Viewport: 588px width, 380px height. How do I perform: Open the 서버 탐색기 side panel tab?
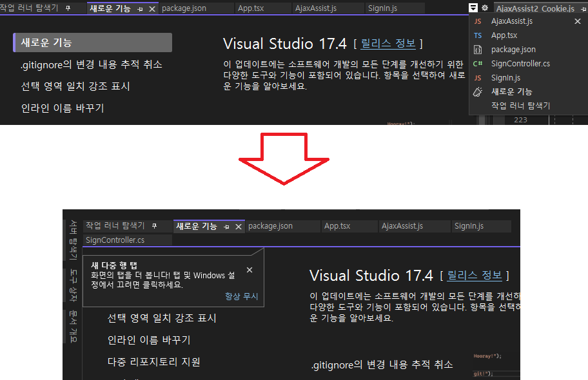pyautogui.click(x=73, y=240)
